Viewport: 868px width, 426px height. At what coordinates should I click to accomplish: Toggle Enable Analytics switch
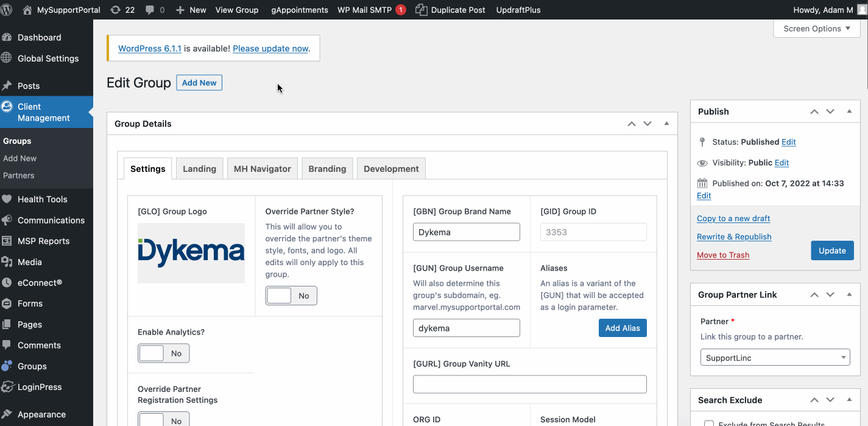pos(163,353)
